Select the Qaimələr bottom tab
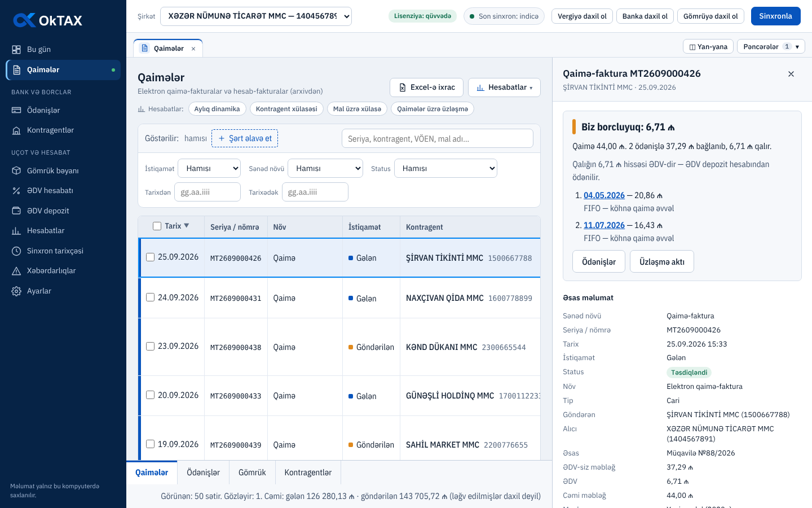 coord(152,473)
